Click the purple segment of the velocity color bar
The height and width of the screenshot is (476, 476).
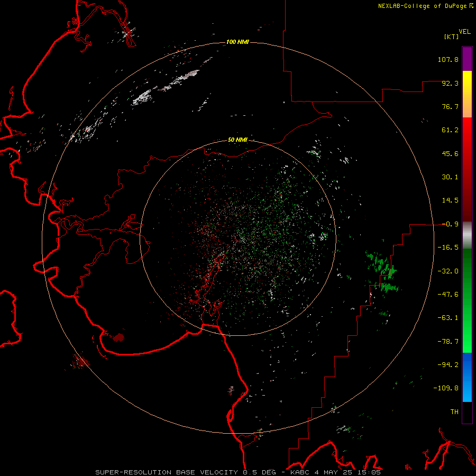point(467,59)
